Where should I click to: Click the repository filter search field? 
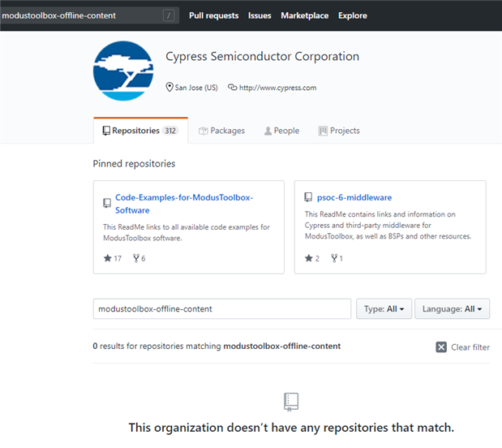(x=221, y=309)
